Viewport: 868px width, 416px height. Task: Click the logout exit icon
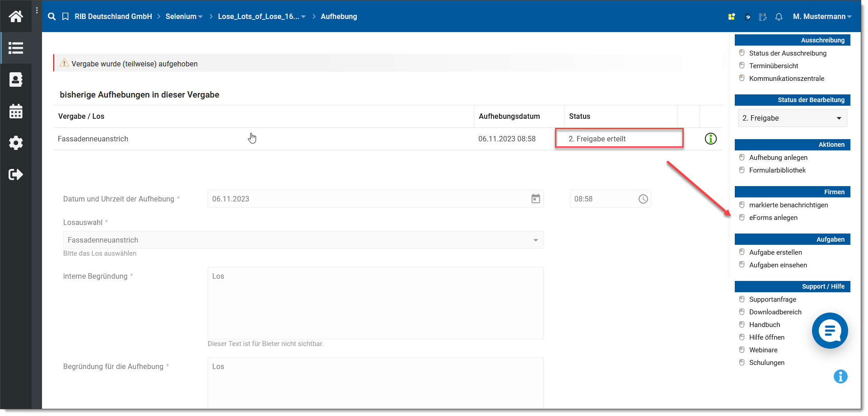pos(16,174)
